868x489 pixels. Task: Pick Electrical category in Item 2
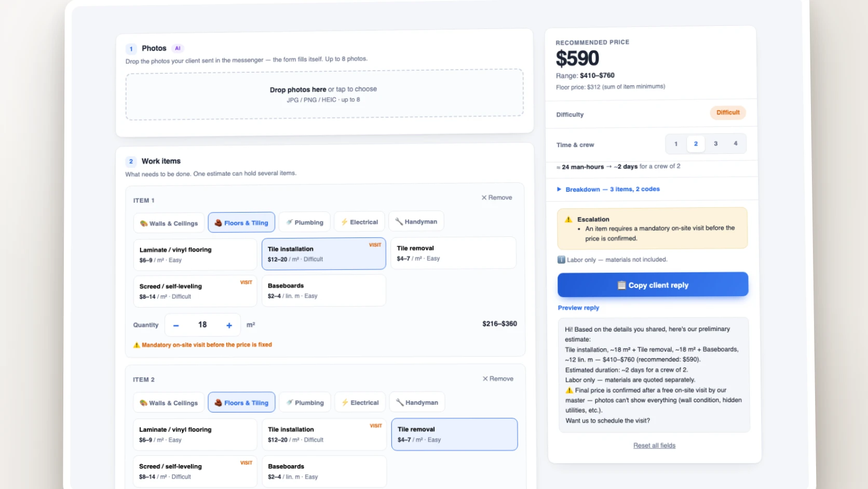(x=360, y=403)
